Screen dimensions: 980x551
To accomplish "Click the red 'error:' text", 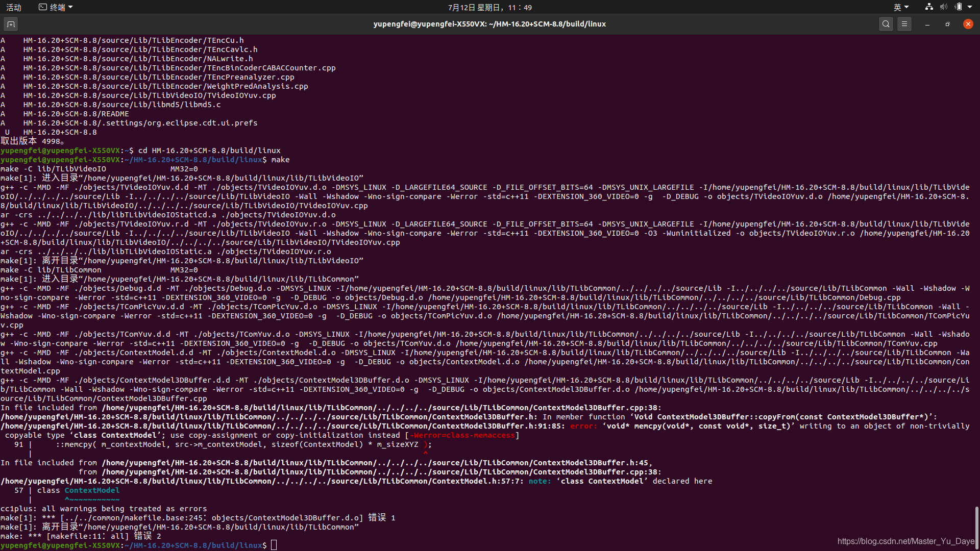I will (583, 426).
